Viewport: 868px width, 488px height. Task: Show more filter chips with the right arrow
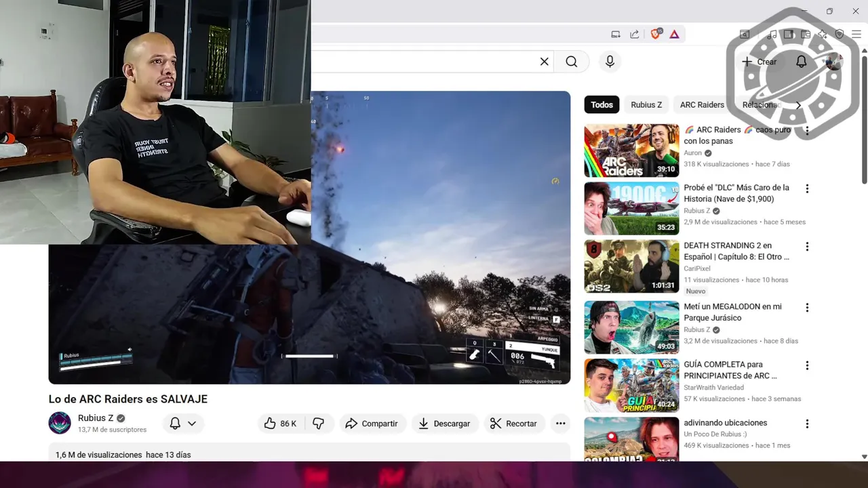[798, 105]
